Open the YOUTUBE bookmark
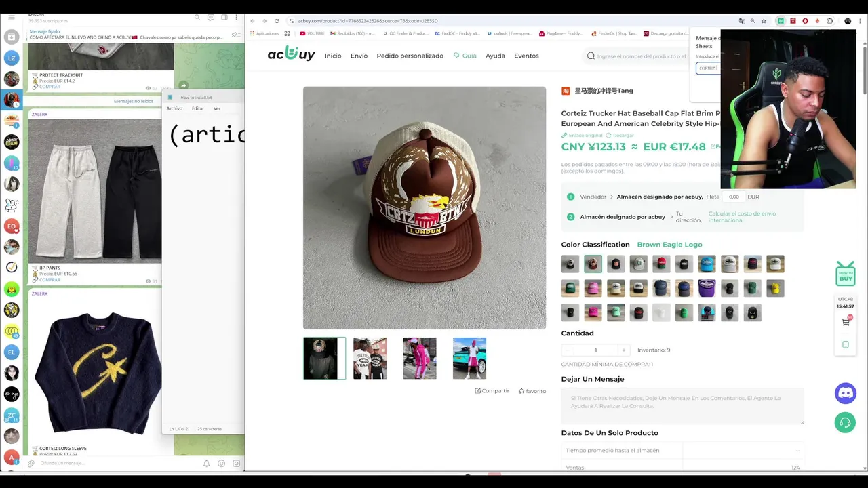 point(313,33)
